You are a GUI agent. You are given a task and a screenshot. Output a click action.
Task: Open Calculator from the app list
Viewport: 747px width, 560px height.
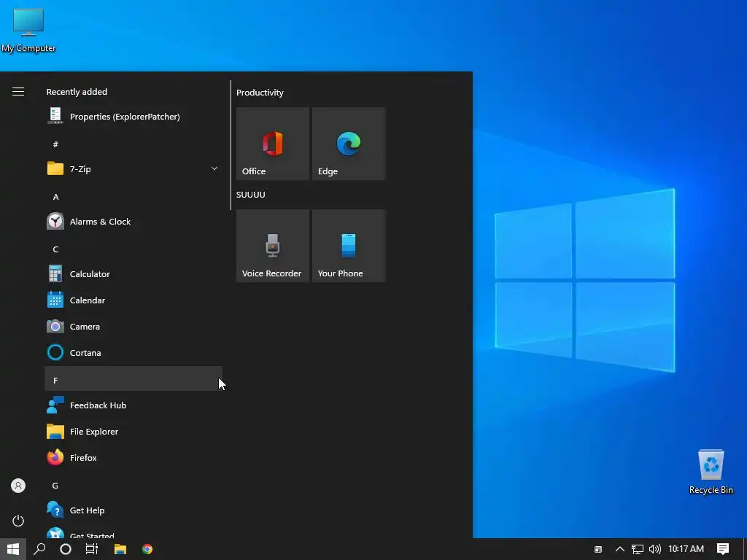[x=133, y=274]
